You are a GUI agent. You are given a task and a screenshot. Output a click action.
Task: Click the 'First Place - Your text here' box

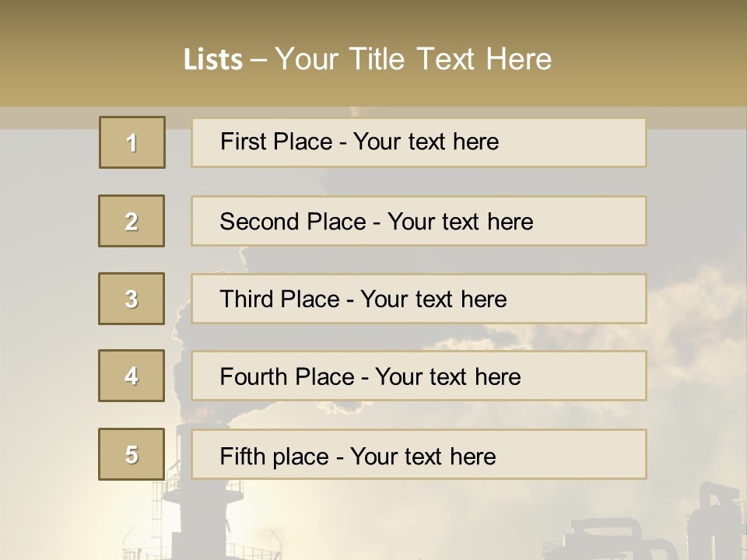[419, 143]
